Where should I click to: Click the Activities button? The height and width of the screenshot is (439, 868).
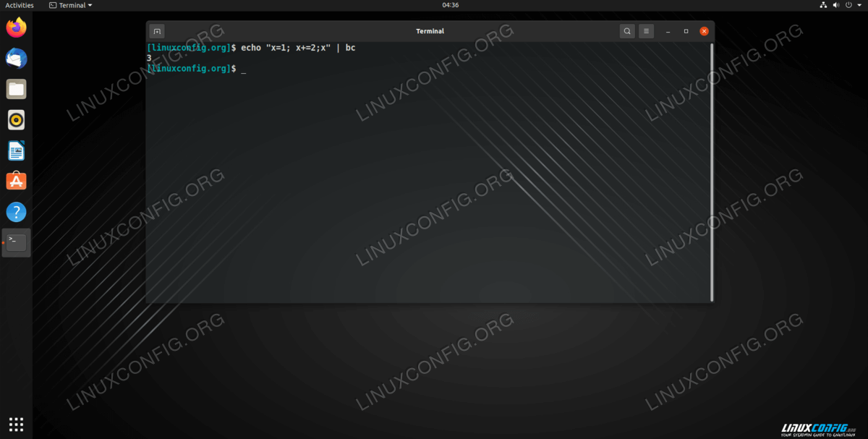coord(20,5)
